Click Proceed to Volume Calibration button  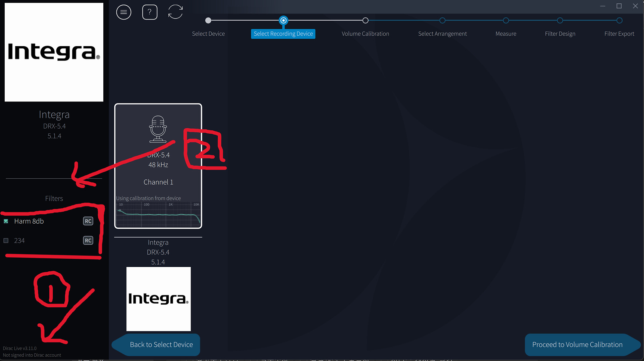tap(583, 345)
